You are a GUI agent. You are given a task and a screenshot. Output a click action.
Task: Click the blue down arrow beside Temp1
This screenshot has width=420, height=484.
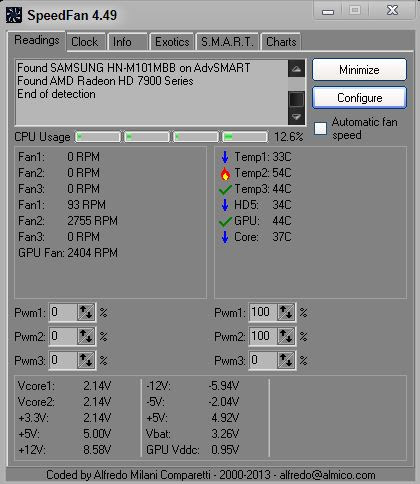pos(225,157)
